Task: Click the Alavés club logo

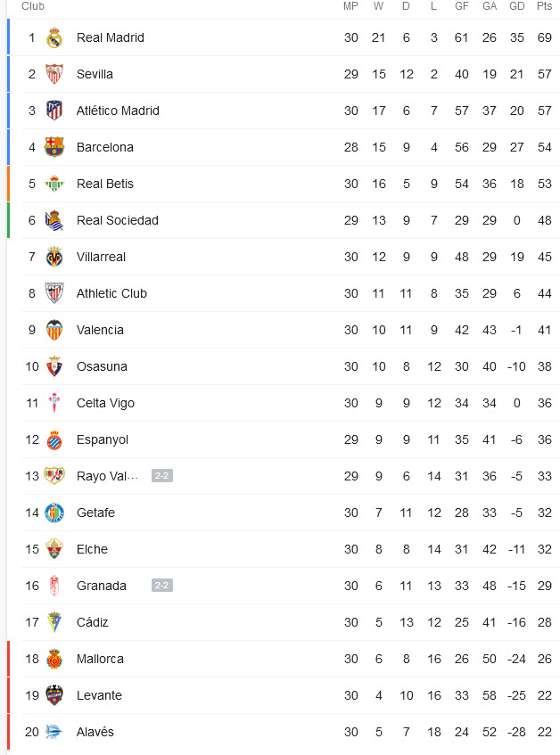Action: coord(54,733)
